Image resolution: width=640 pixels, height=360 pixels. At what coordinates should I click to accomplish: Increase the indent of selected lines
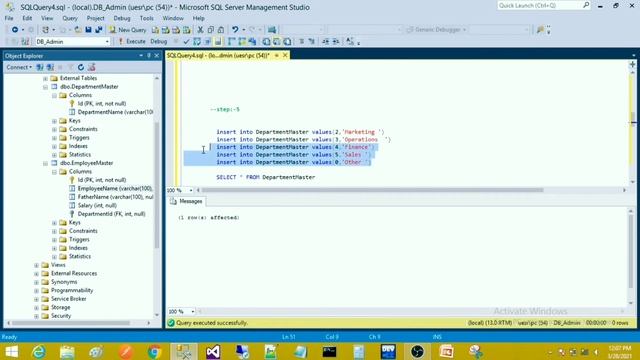tap(336, 42)
